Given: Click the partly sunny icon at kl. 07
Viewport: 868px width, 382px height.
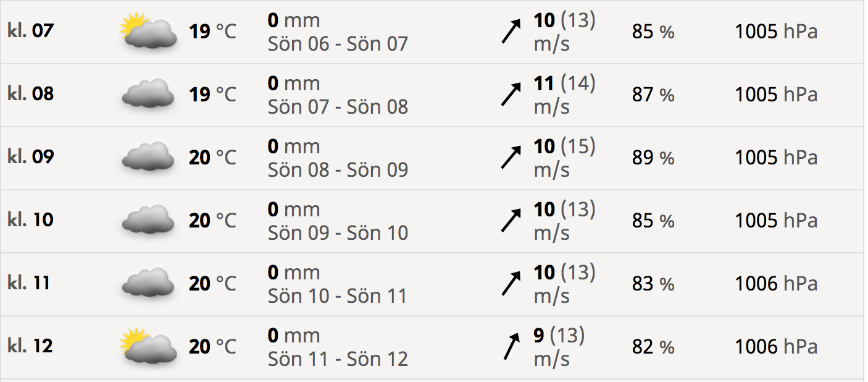Looking at the screenshot, I should pos(148,32).
